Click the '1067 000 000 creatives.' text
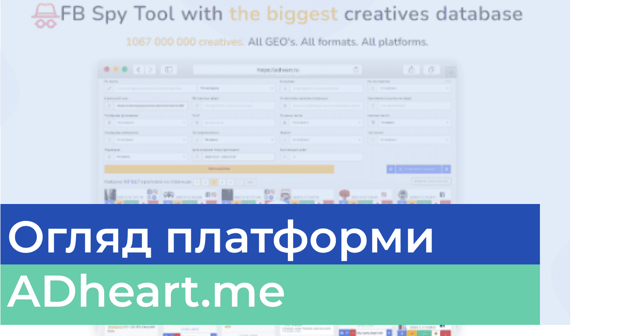The image size is (644, 336). coord(185,42)
